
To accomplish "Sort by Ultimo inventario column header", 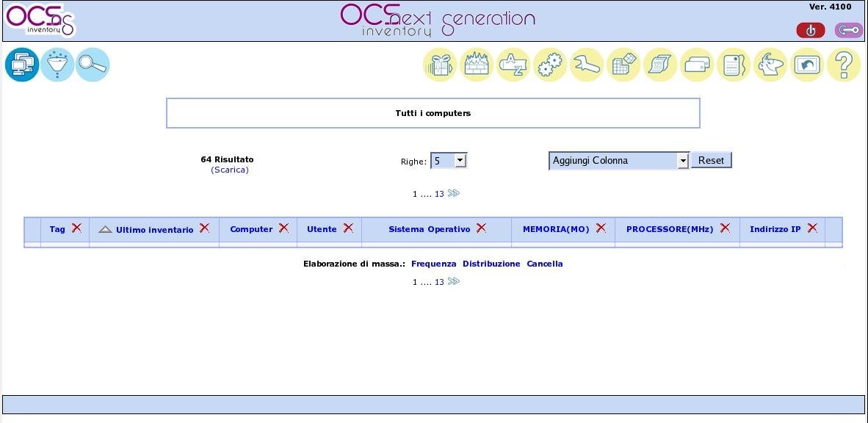I will point(154,229).
